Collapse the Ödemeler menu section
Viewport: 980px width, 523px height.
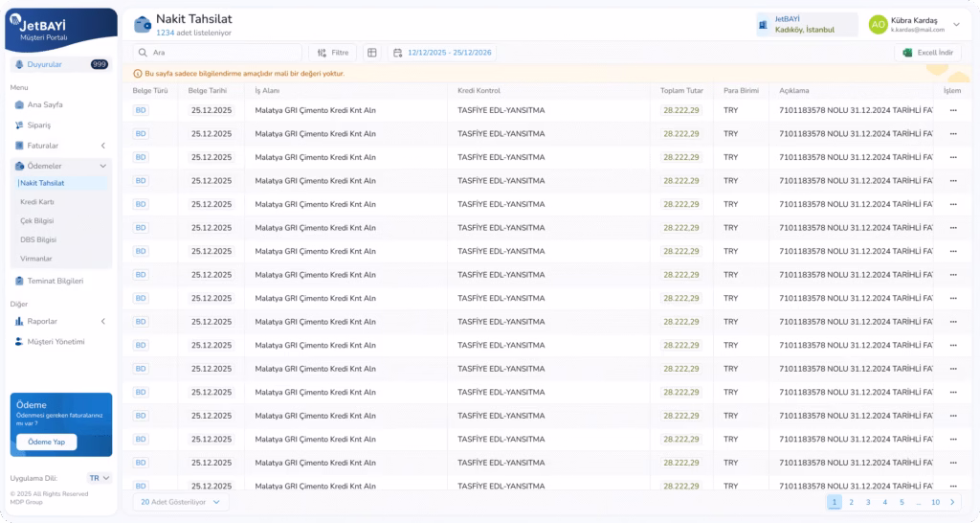pos(102,166)
